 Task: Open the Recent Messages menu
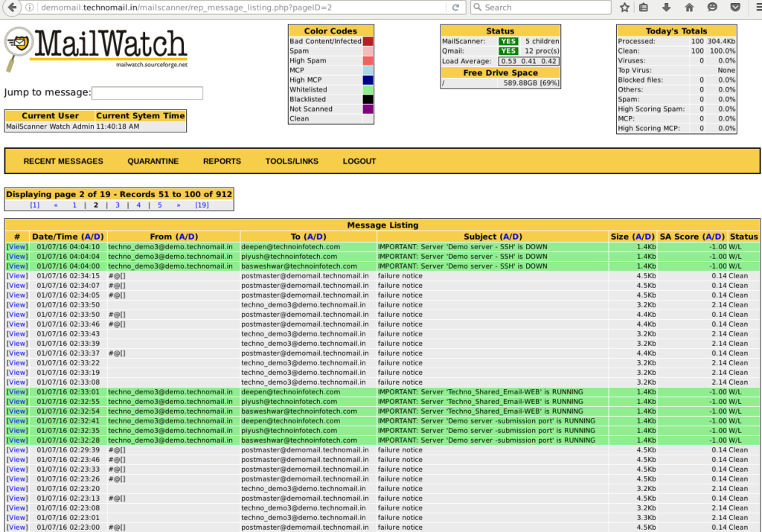pos(63,161)
